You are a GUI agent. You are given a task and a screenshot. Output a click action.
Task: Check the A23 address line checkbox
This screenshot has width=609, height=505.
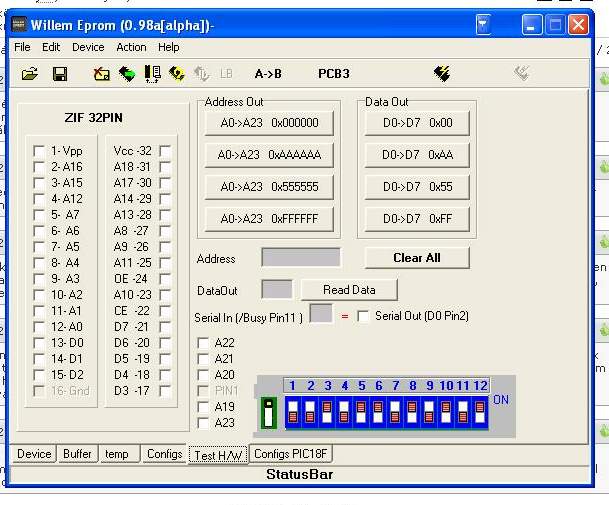pyautogui.click(x=203, y=423)
